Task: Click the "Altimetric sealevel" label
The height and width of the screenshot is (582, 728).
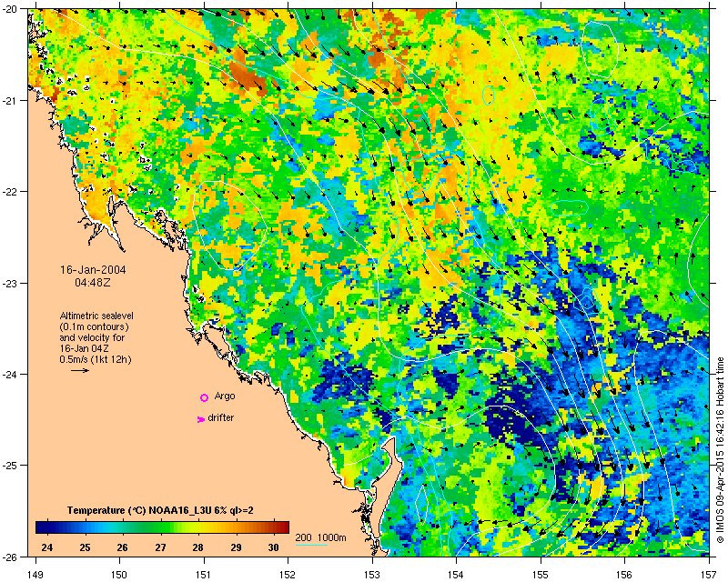Action: [x=96, y=316]
